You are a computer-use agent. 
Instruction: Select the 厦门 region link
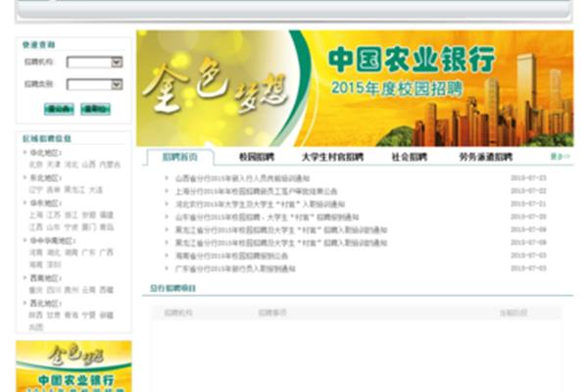89,227
